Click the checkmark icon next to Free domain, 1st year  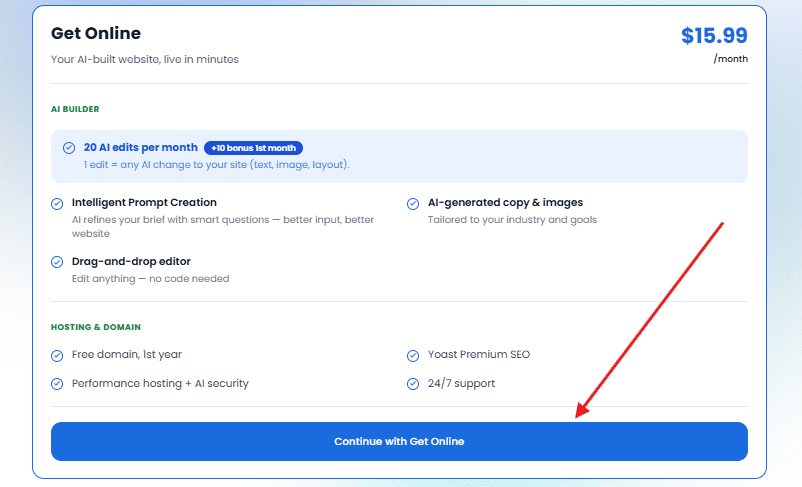[57, 356]
